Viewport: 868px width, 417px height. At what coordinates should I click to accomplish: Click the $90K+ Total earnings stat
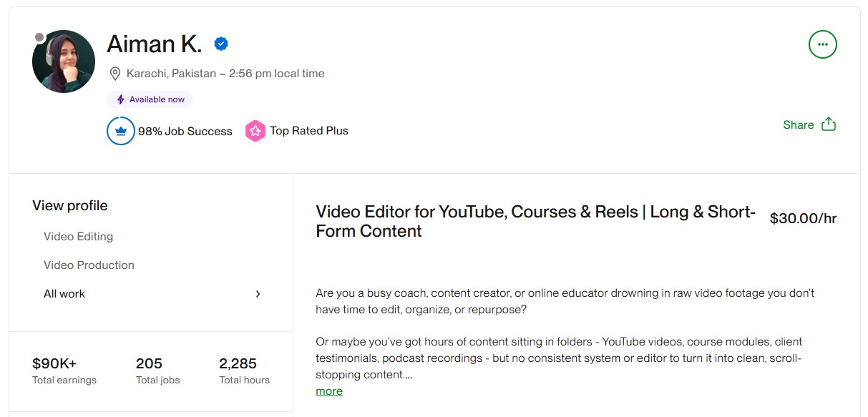[x=64, y=371]
